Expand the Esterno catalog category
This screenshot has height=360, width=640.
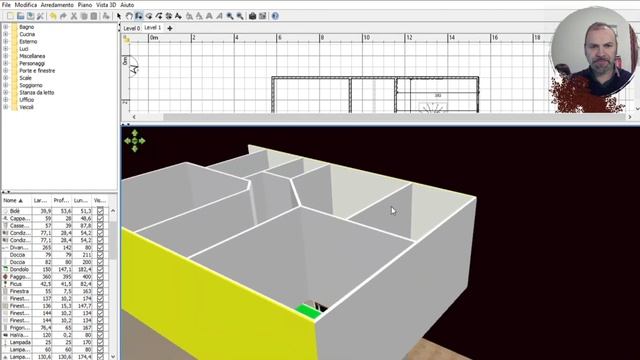[6, 42]
